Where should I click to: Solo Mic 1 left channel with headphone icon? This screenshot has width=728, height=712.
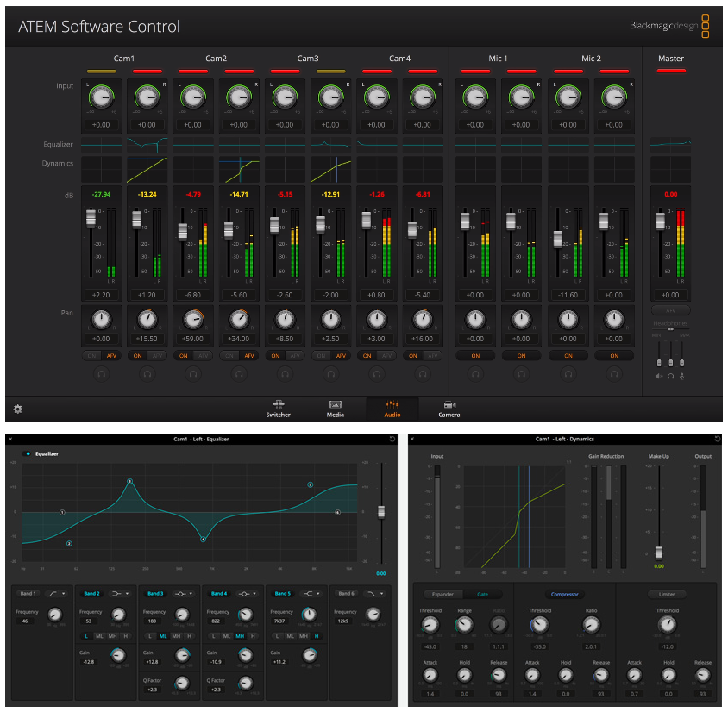point(475,373)
